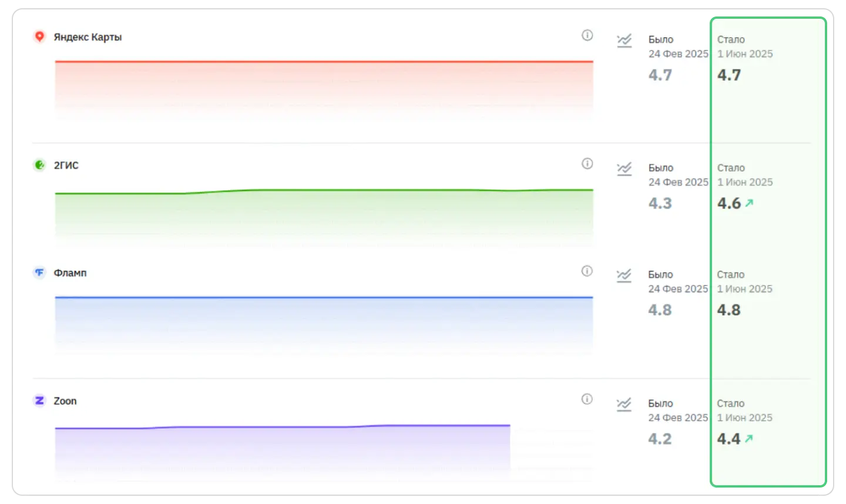Open info icon for Яндекс Карты row

[587, 35]
